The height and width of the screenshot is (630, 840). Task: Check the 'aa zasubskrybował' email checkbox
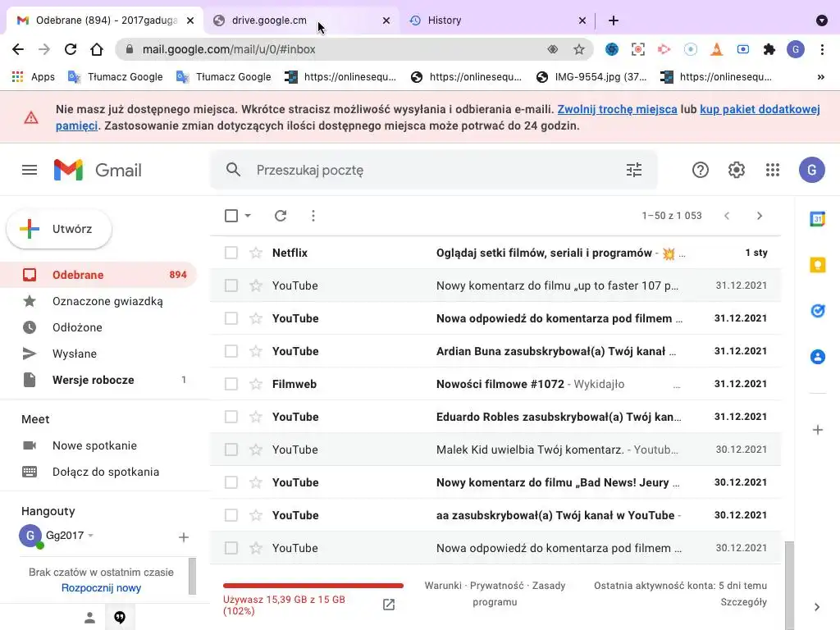click(x=231, y=515)
